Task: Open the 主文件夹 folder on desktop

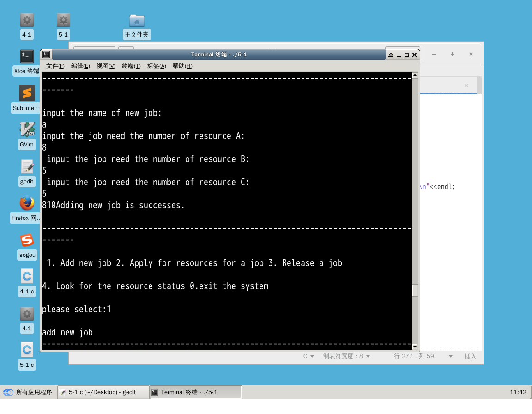Action: (x=137, y=20)
